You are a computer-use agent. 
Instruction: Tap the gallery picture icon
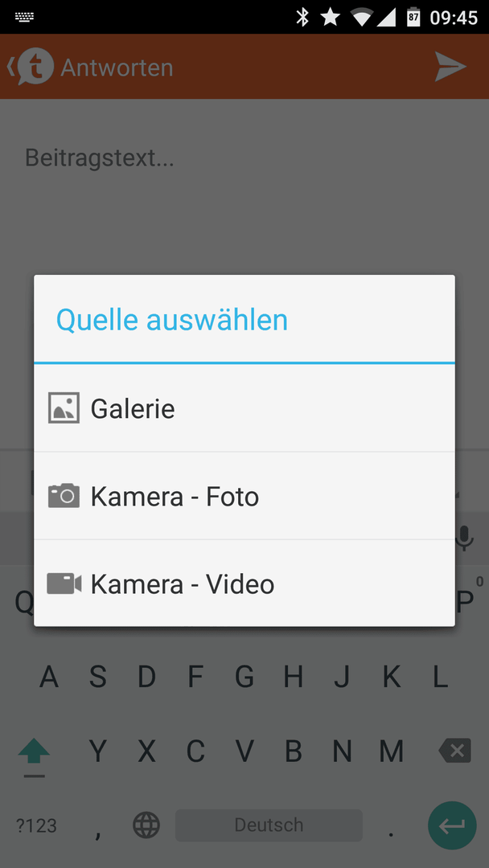coord(64,408)
